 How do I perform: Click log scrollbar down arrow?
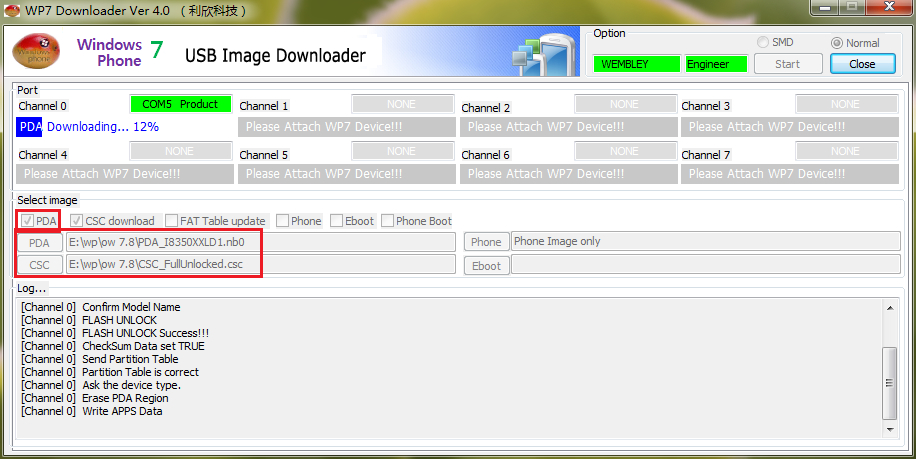coord(890,430)
